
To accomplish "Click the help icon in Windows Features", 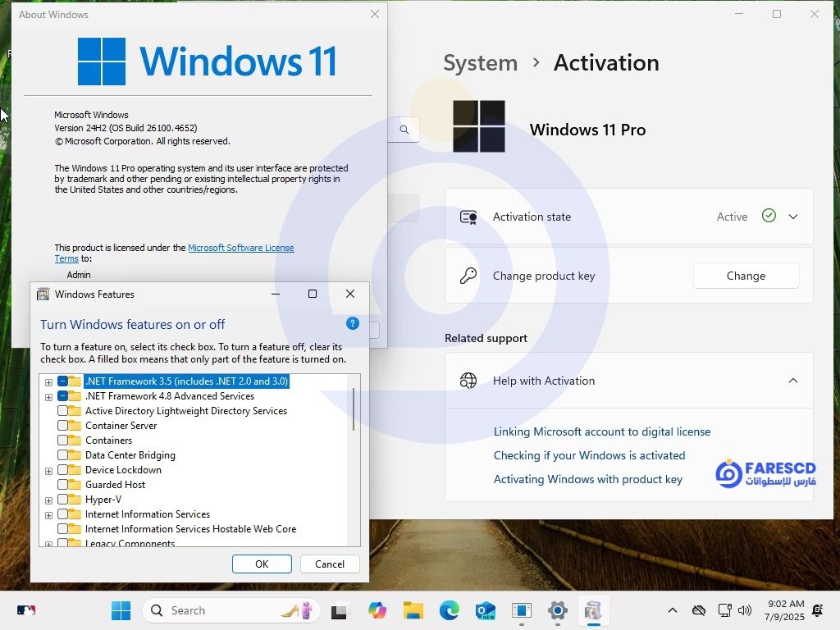I will 353,323.
